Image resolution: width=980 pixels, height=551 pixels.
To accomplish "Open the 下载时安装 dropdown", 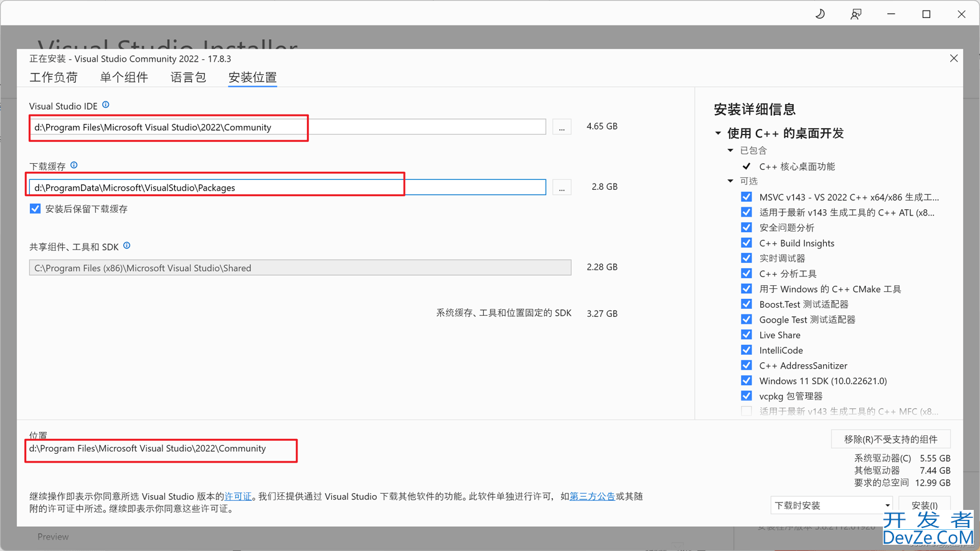I will click(831, 505).
